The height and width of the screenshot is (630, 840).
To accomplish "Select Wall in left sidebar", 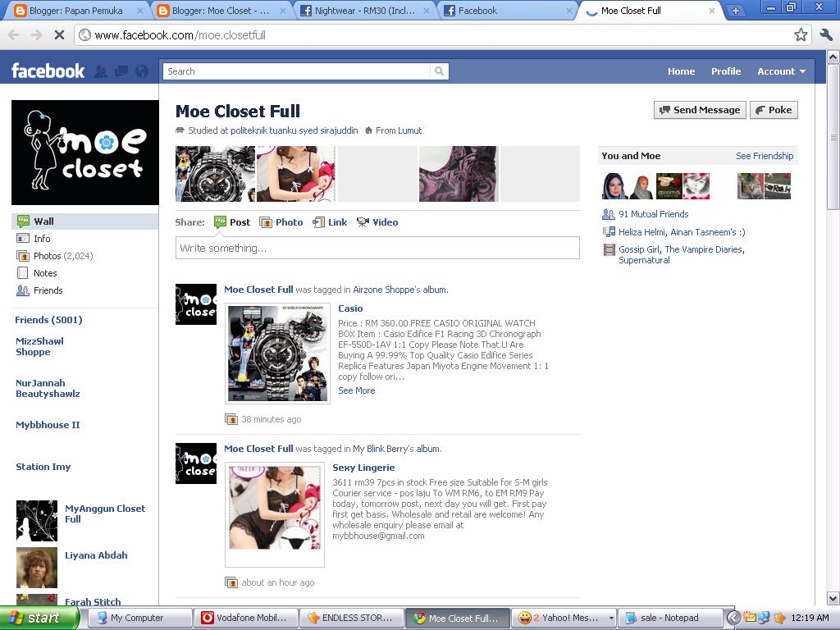I will (85, 221).
